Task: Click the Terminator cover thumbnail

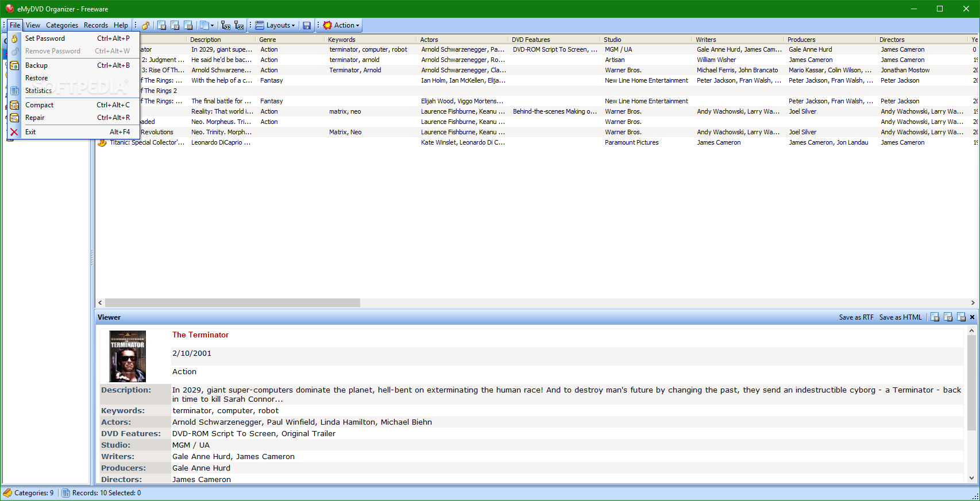Action: tap(128, 356)
